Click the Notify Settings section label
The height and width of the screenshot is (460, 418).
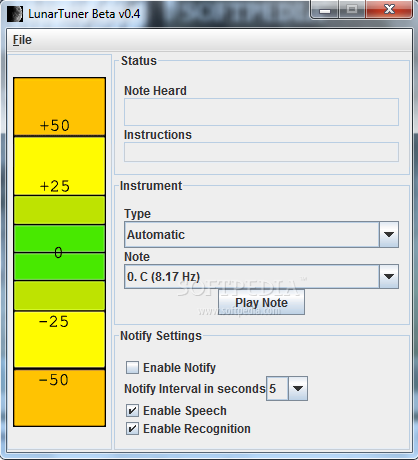click(x=161, y=336)
